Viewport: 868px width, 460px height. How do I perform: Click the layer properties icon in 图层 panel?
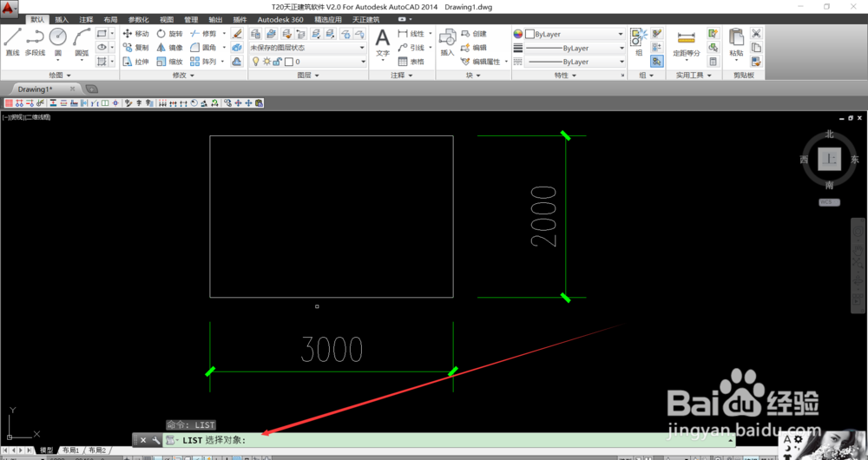coord(255,34)
